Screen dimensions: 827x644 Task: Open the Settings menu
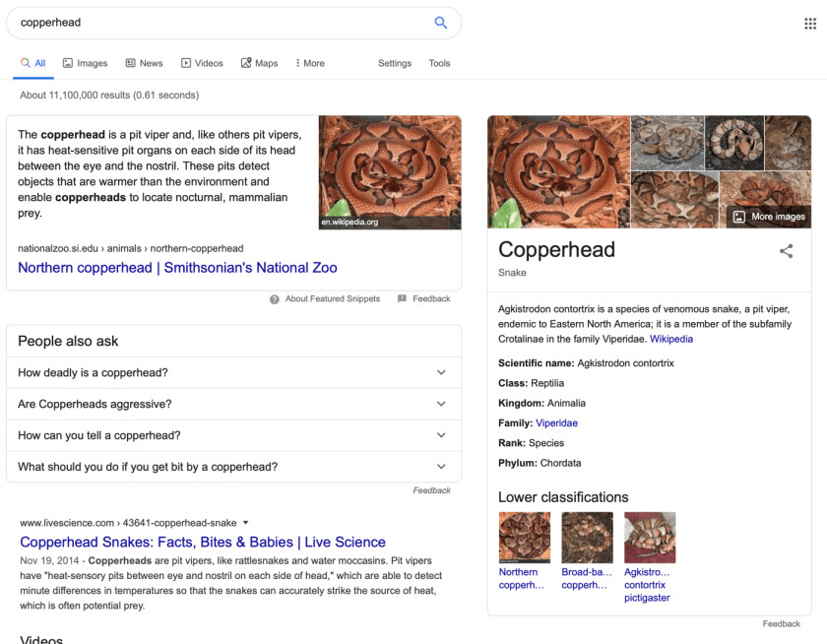click(395, 63)
